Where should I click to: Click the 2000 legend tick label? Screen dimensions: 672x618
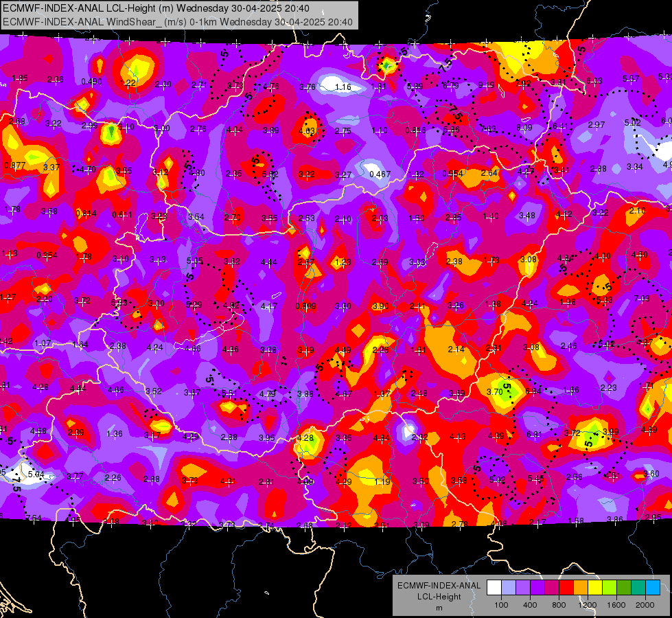click(x=645, y=605)
